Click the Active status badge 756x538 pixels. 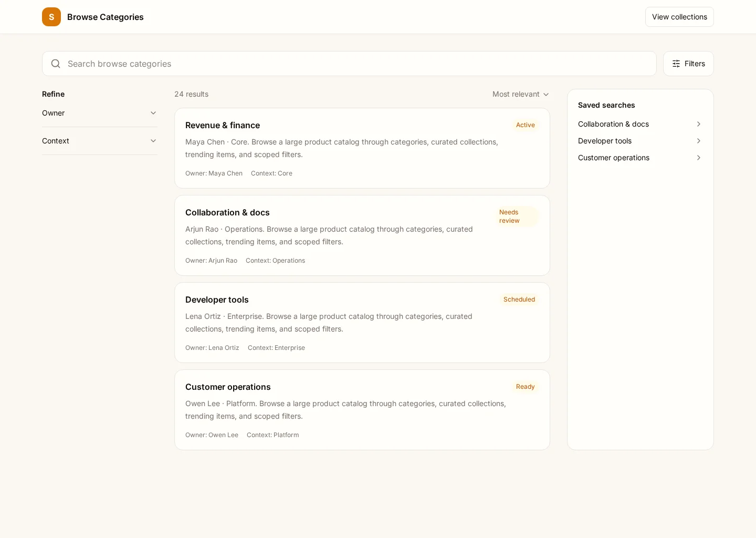(526, 125)
